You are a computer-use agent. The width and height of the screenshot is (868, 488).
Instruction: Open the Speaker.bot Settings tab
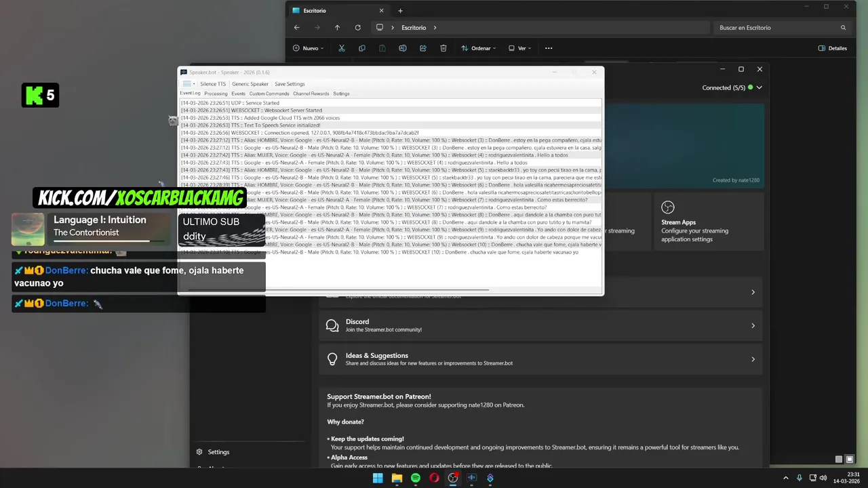[341, 94]
